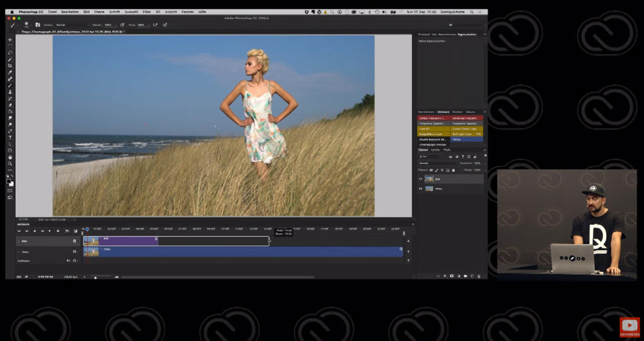The height and width of the screenshot is (341, 644).
Task: Select the Crop tool
Action: (10, 66)
